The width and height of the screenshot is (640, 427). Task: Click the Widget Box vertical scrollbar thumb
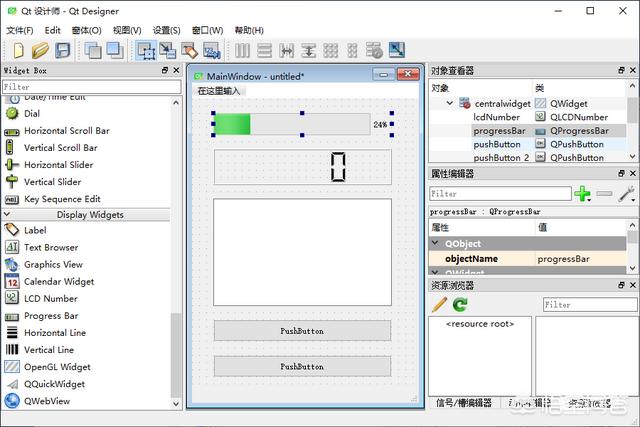[x=176, y=354]
